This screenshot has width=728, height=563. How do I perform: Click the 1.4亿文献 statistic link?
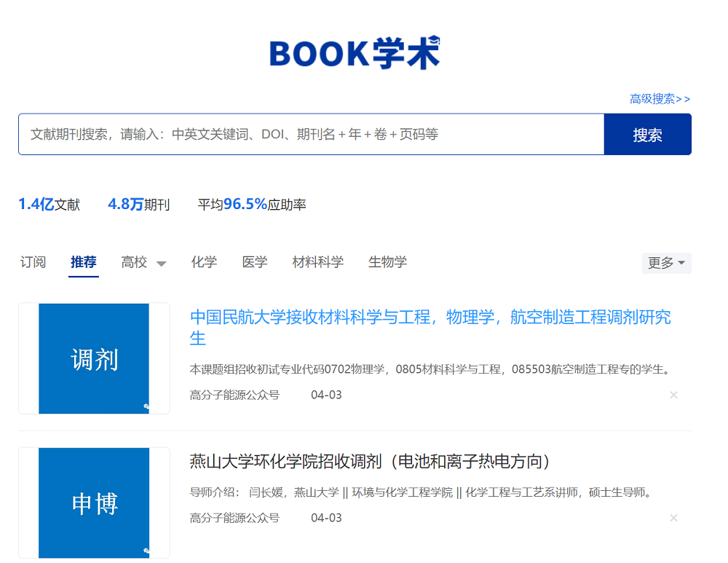point(48,205)
